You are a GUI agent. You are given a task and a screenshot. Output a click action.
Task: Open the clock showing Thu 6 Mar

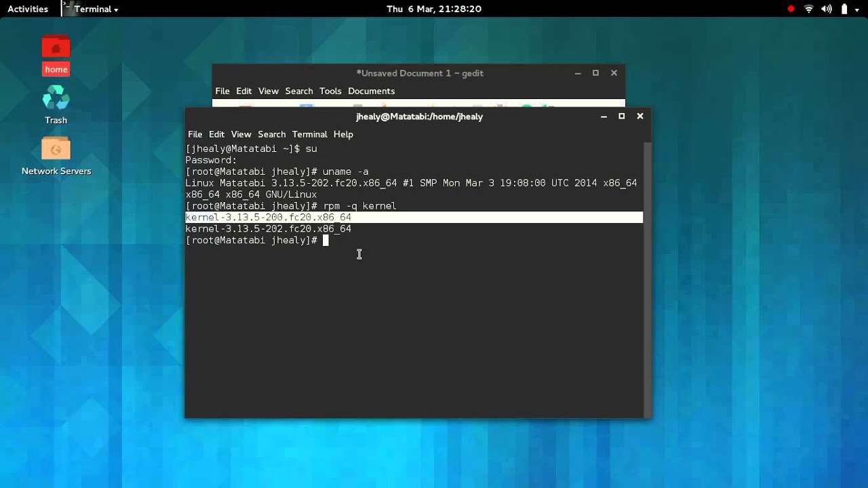coord(434,9)
